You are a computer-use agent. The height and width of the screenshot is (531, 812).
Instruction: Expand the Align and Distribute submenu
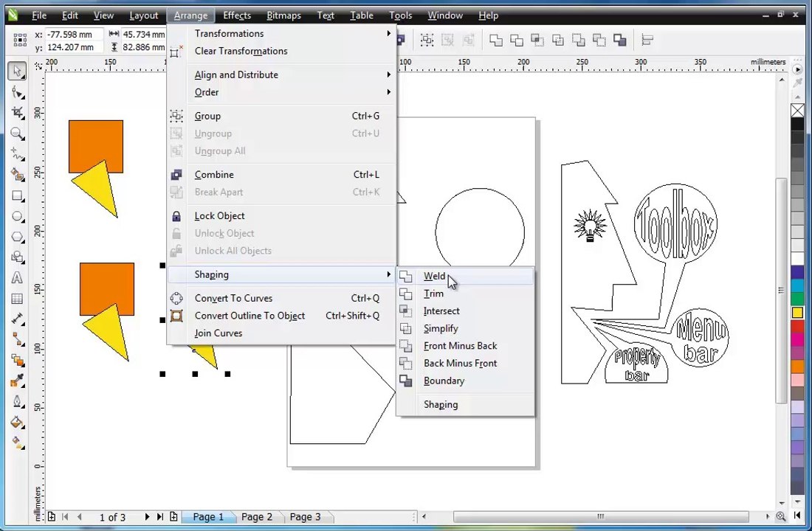pyautogui.click(x=282, y=74)
